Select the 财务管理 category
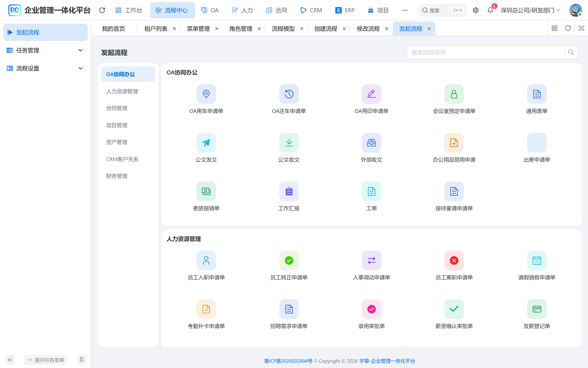The height and width of the screenshot is (368, 588). 128,176
